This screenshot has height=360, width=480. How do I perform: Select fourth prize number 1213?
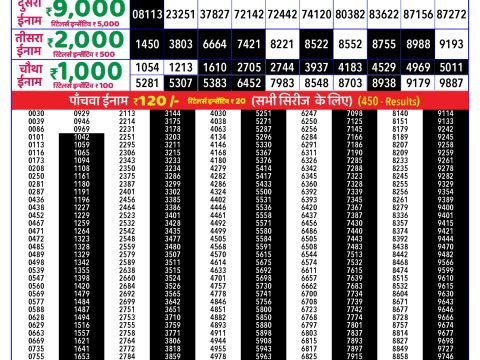click(x=181, y=68)
